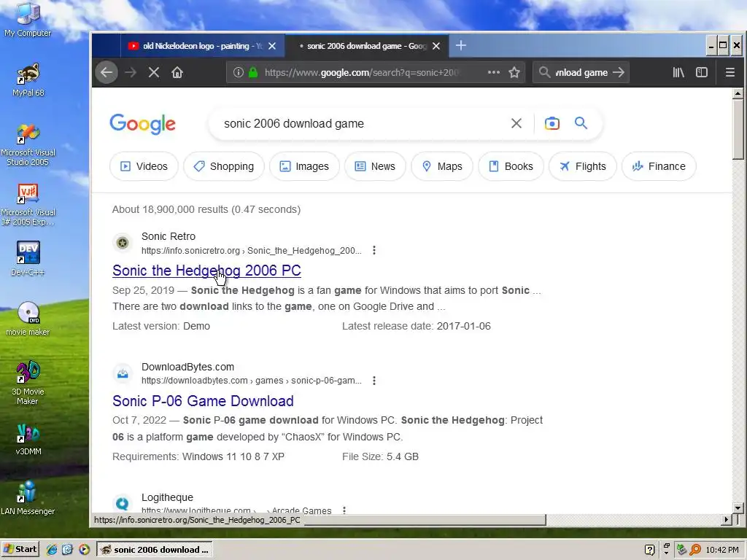Image resolution: width=747 pixels, height=560 pixels.
Task: Open the browser home page icon
Action: point(177,72)
